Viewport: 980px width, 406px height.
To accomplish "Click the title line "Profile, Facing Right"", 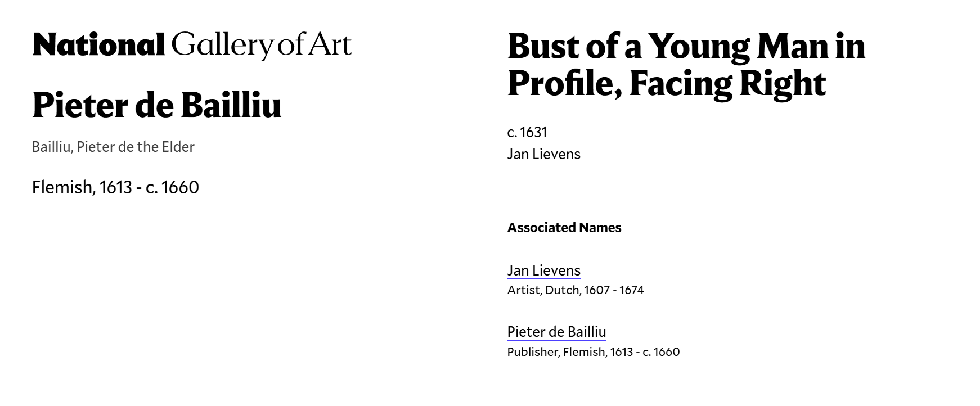I will (666, 83).
